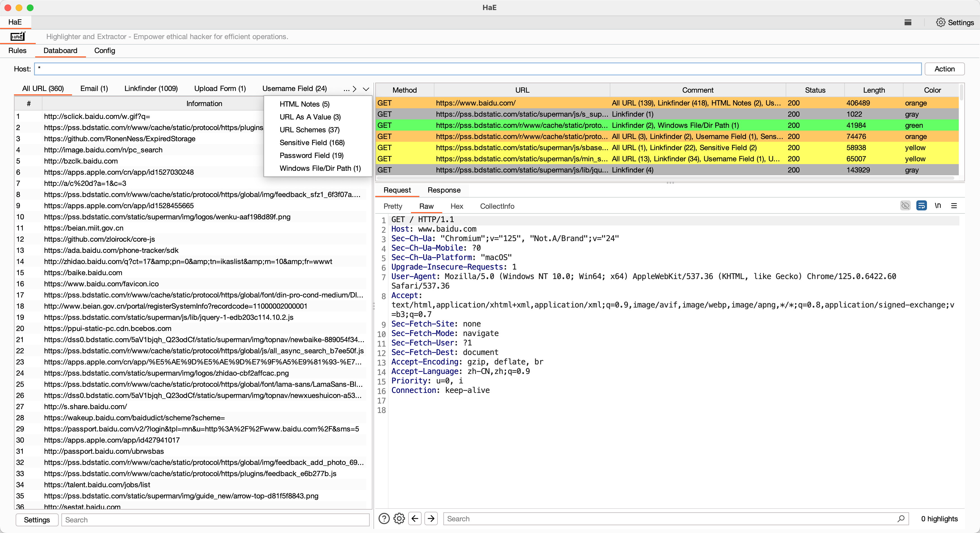
Task: Go to next search match arrow
Action: [x=431, y=518]
